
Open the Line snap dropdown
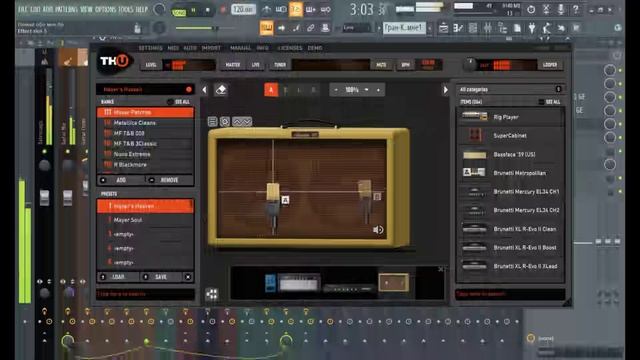[x=356, y=28]
